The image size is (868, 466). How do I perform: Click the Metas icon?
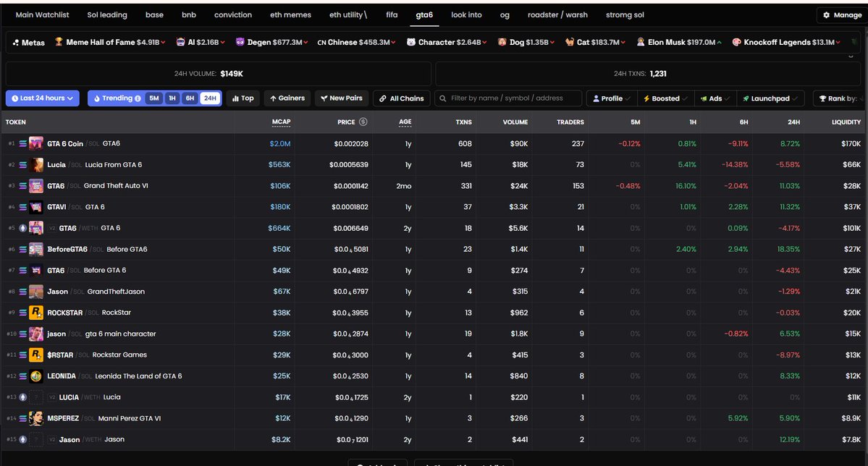point(15,42)
